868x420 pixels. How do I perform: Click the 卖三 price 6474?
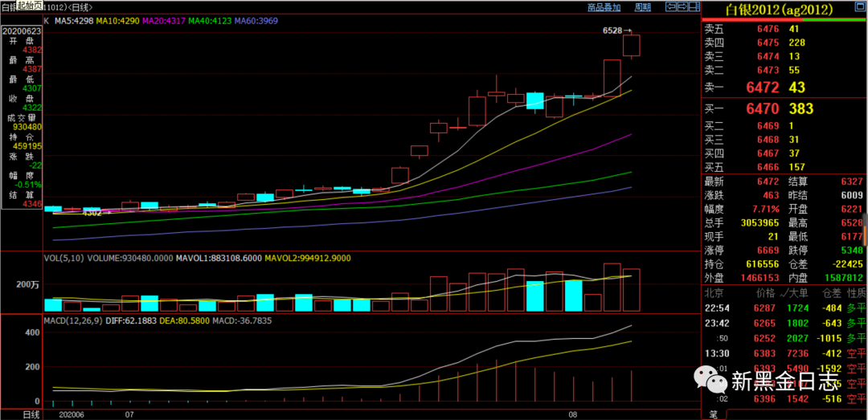(769, 56)
